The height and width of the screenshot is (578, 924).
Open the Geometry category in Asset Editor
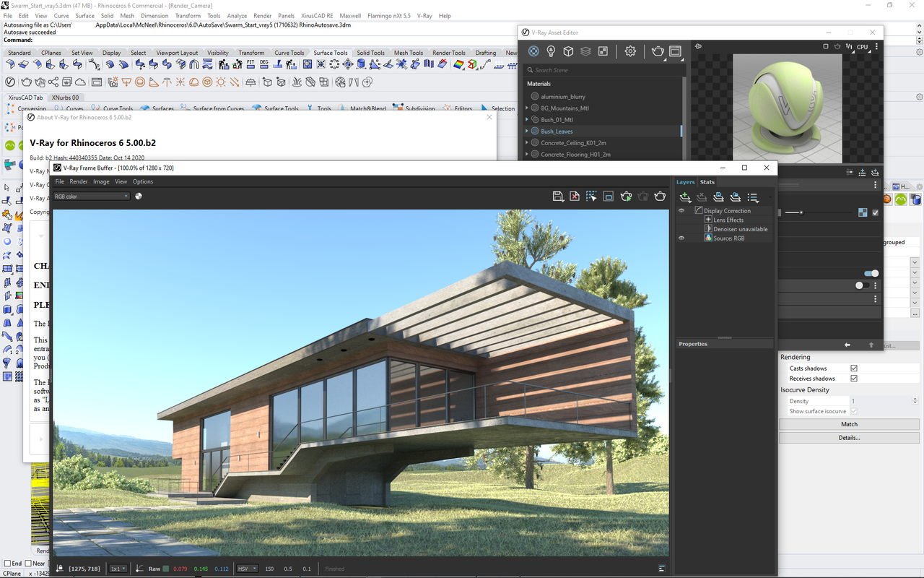coord(568,51)
